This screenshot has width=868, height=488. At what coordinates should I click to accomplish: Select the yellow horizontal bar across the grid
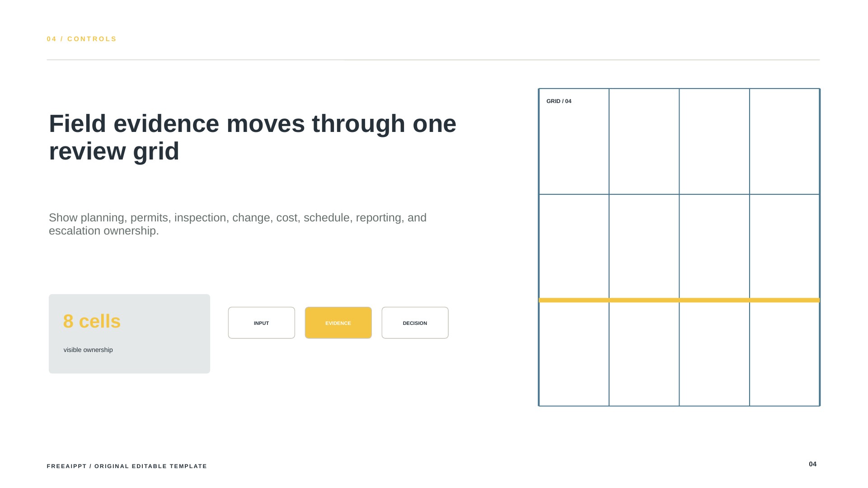point(679,300)
